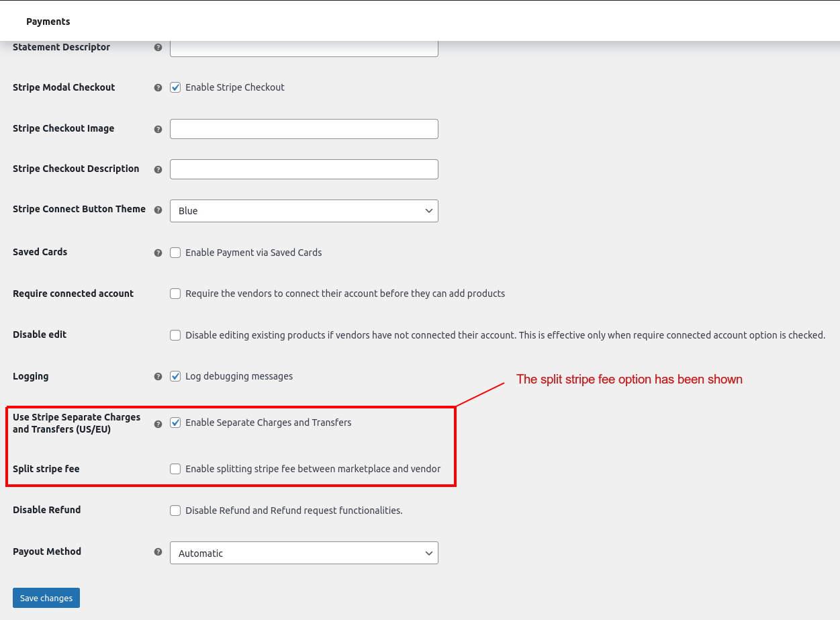Check Disable Refund functionalities checkbox
The height and width of the screenshot is (620, 840).
pos(175,511)
